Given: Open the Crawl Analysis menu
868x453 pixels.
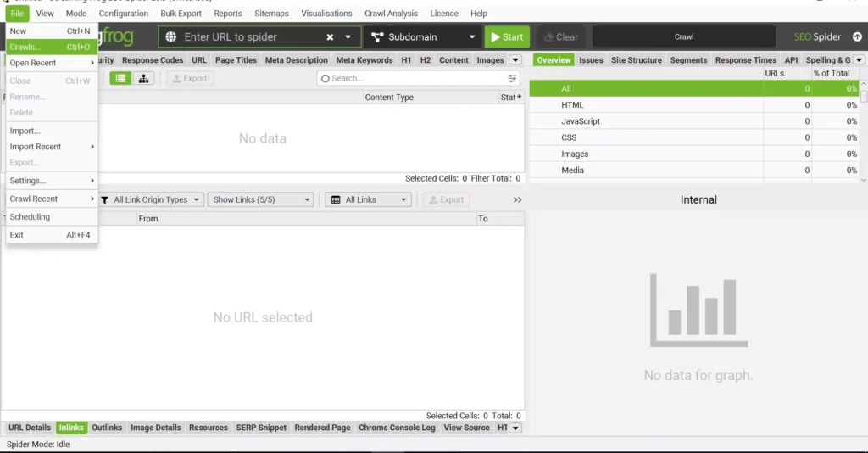Looking at the screenshot, I should (x=392, y=14).
